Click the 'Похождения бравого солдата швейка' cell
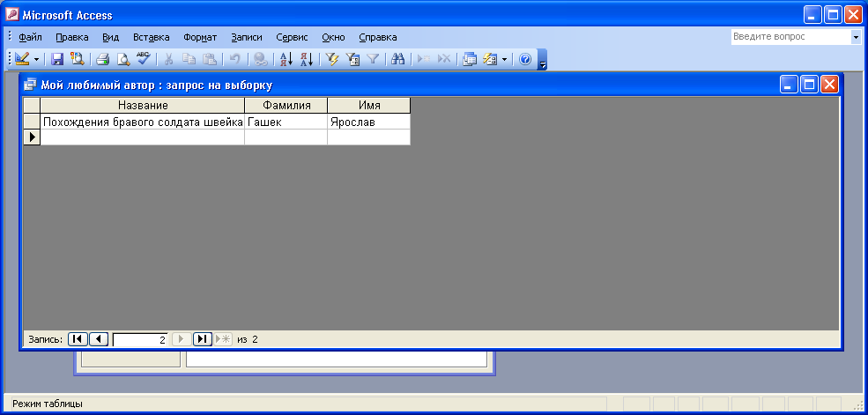Viewport: 868px width, 415px height. [143, 122]
